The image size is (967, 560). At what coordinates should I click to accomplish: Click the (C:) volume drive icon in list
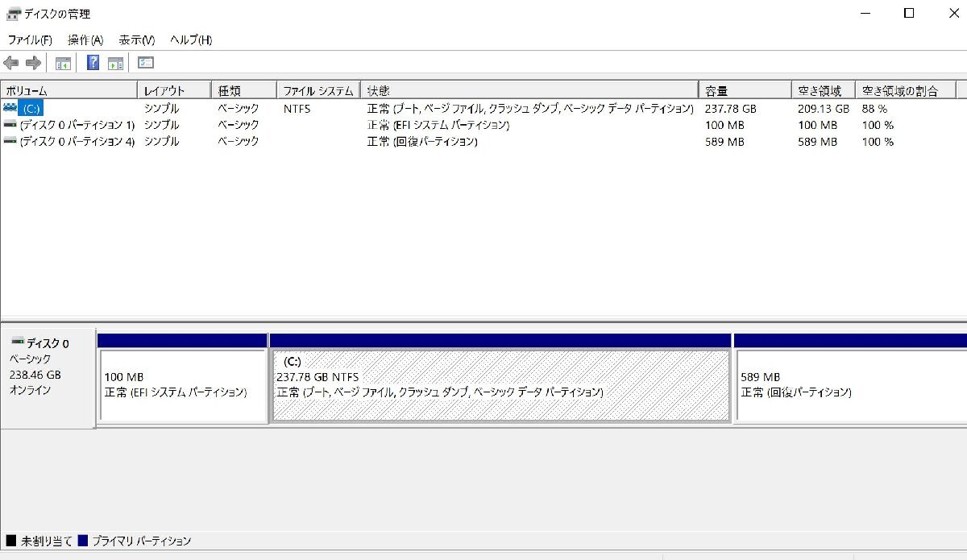[10, 108]
